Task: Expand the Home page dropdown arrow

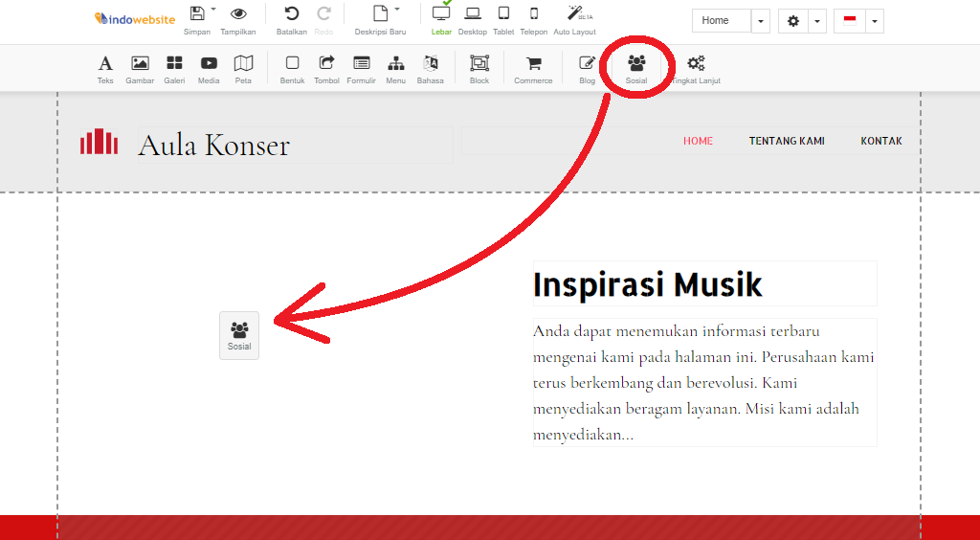Action: pyautogui.click(x=761, y=21)
